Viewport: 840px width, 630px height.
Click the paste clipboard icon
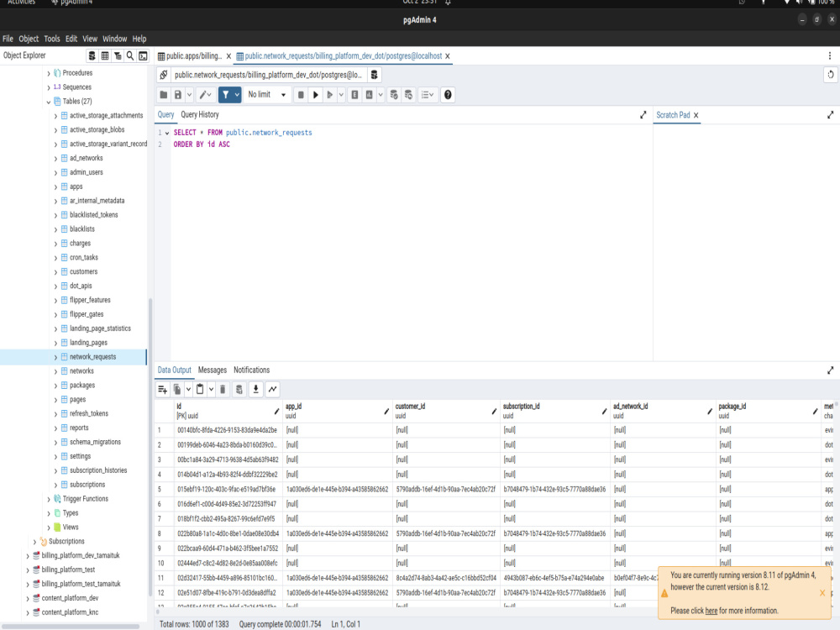tap(200, 390)
